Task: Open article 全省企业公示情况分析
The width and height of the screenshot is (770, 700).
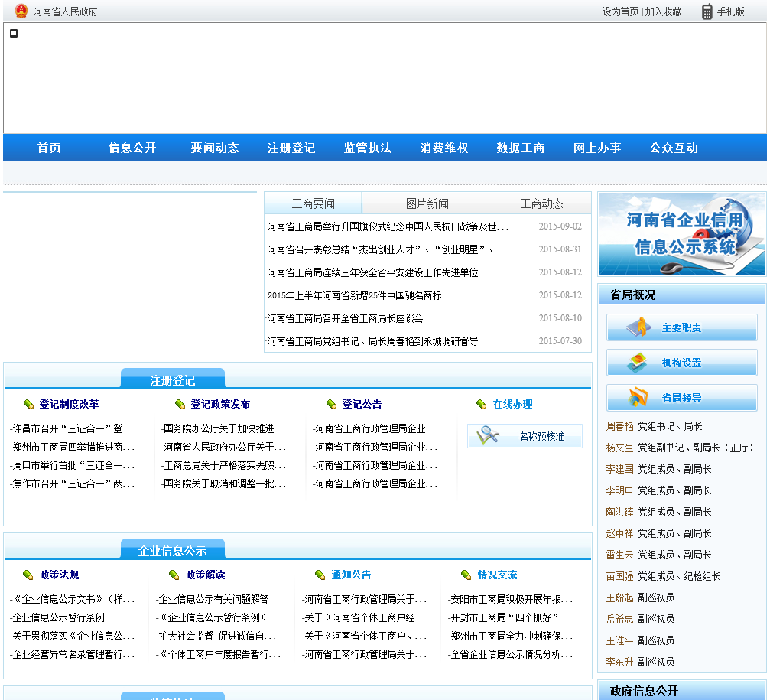Action: click(x=511, y=654)
